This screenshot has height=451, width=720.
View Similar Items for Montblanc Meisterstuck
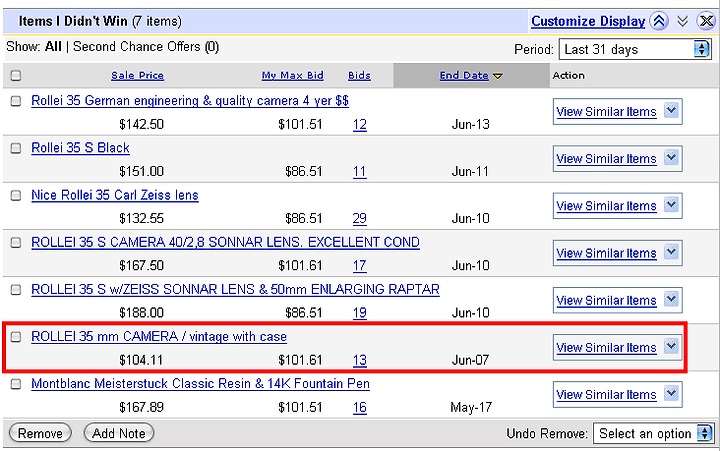coord(606,395)
